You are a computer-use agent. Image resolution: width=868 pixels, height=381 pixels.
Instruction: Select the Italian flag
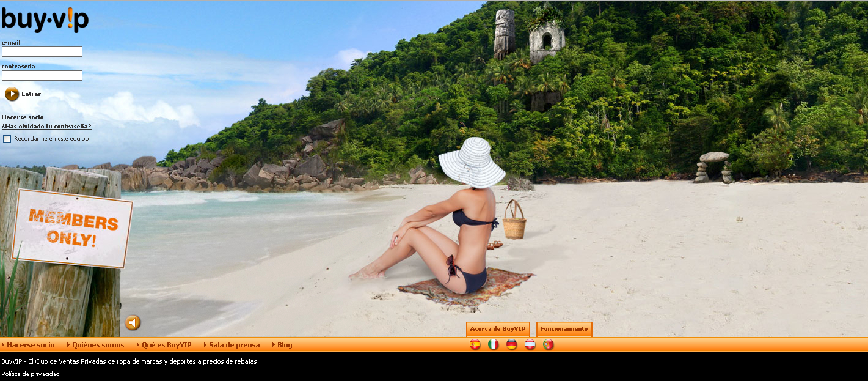(493, 345)
